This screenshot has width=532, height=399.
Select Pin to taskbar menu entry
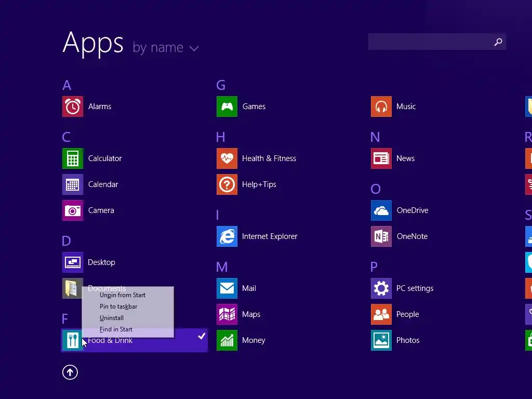pos(118,307)
